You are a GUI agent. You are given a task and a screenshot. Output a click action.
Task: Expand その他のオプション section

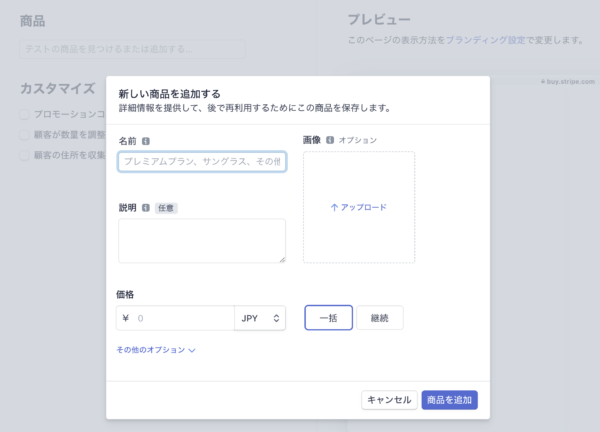[156, 350]
